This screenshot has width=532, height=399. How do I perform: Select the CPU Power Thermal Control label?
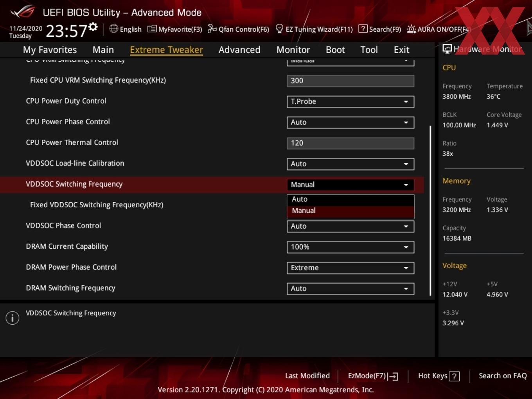72,142
